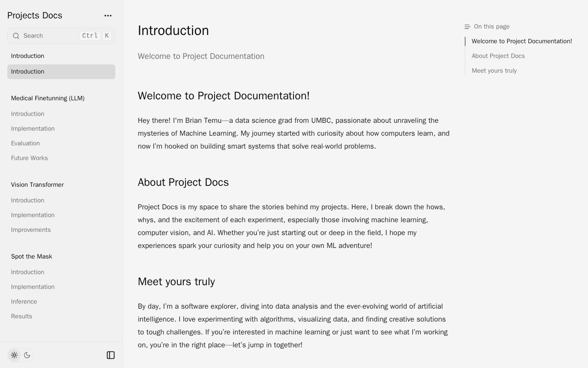588x368 pixels.
Task: Click the search magnifier icon
Action: coord(16,36)
